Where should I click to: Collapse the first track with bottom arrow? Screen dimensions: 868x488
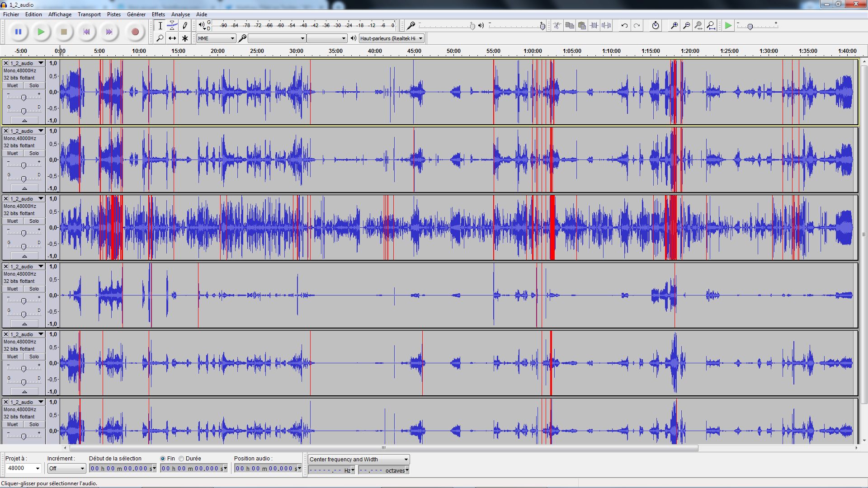(x=24, y=121)
